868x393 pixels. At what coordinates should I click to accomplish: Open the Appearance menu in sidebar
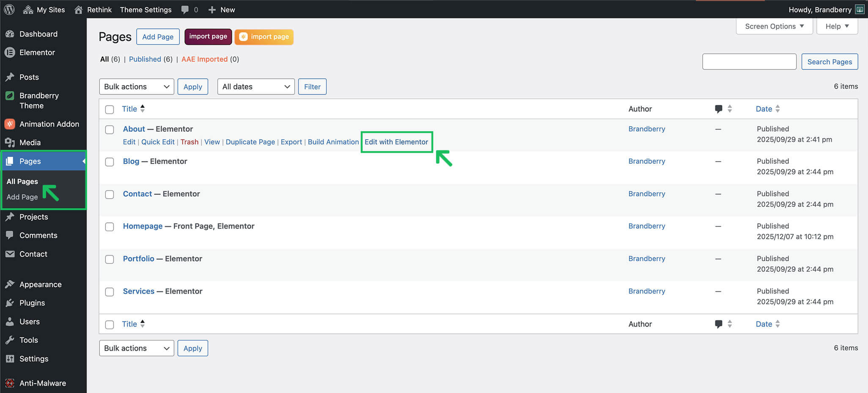(40, 285)
